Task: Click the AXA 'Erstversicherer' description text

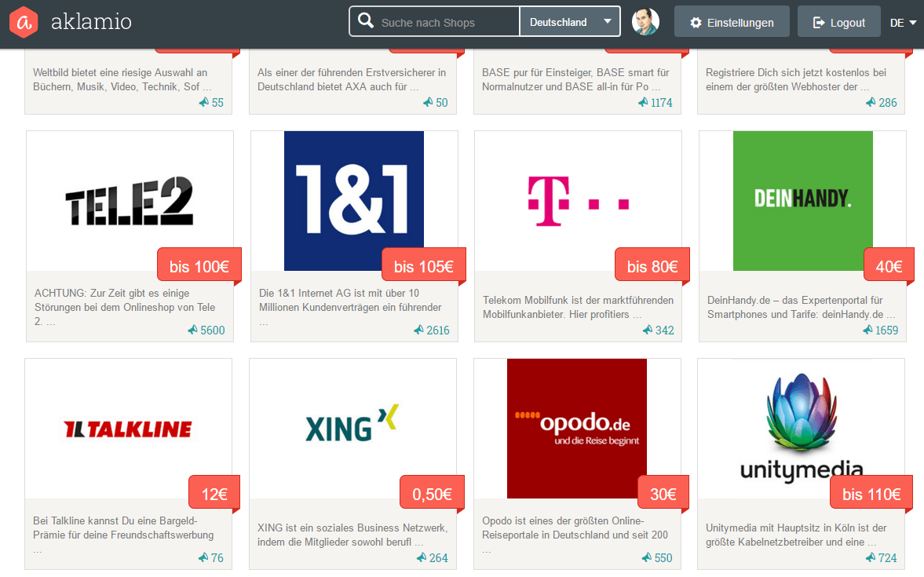Action: click(352, 79)
